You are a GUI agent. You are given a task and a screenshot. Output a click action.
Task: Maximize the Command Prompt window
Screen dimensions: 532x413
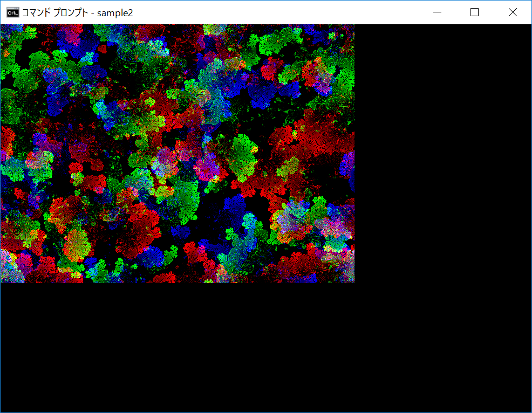475,12
